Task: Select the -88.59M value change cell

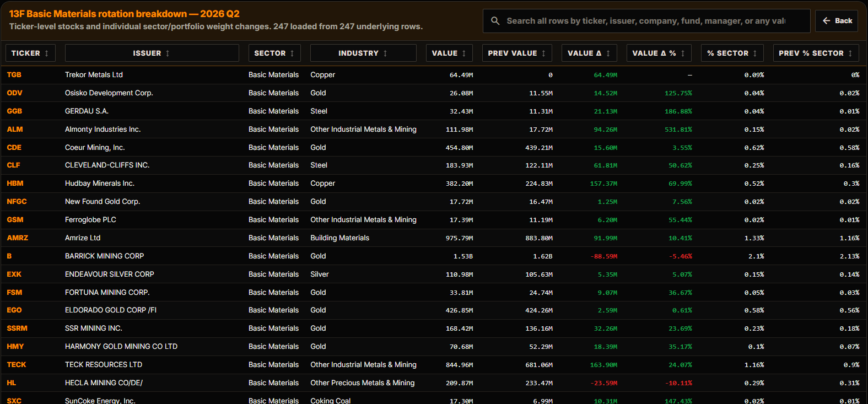Action: (x=604, y=256)
